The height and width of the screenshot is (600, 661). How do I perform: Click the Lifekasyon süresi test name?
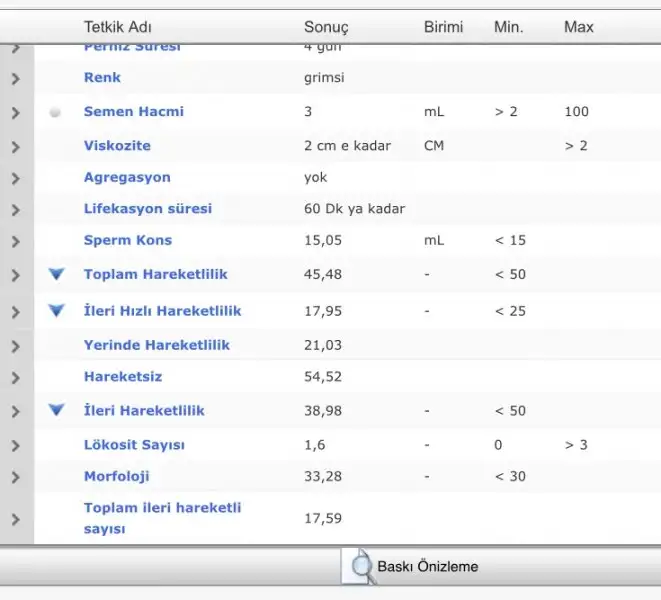point(147,209)
